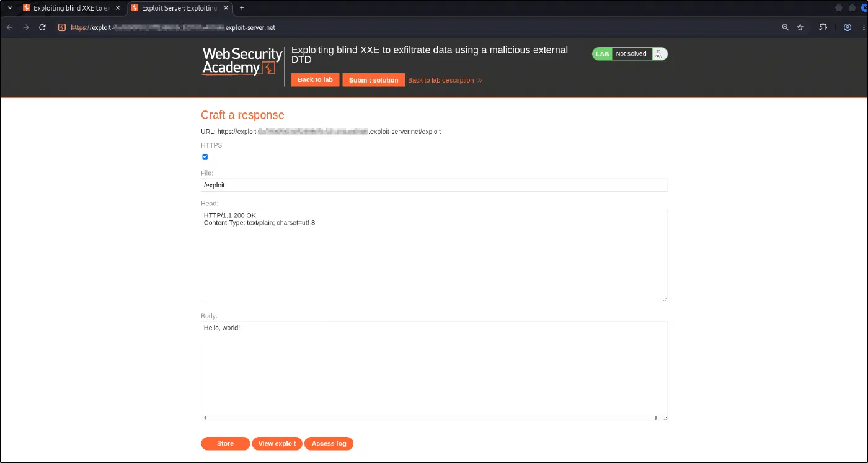Open the browser three-dot menu
868x463 pixels.
[863, 27]
